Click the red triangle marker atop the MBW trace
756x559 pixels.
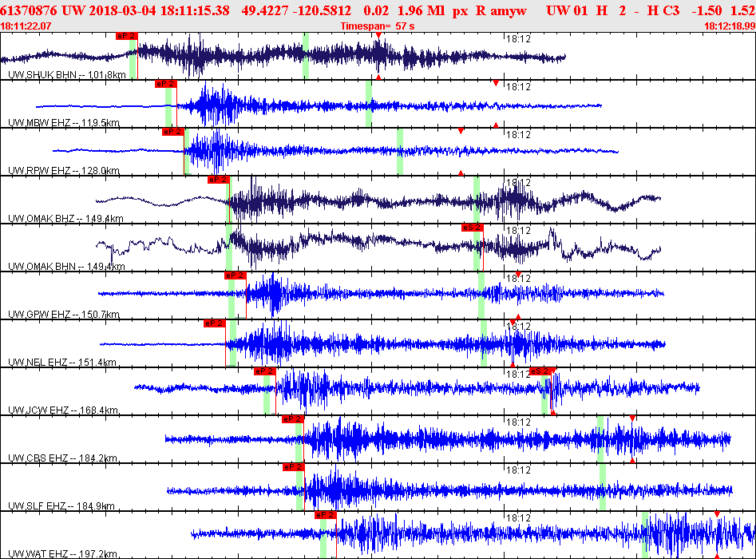(496, 83)
